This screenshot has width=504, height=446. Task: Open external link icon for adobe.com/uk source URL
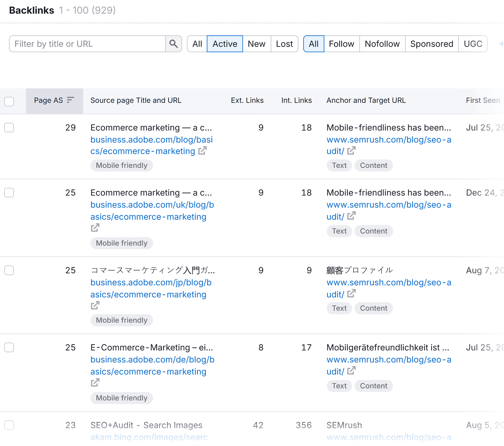point(95,228)
